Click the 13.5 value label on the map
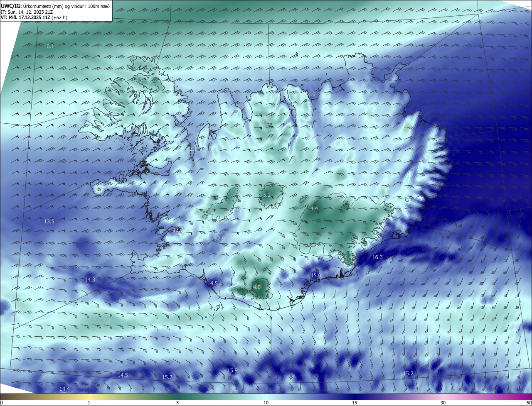532x406 pixels. (49, 221)
